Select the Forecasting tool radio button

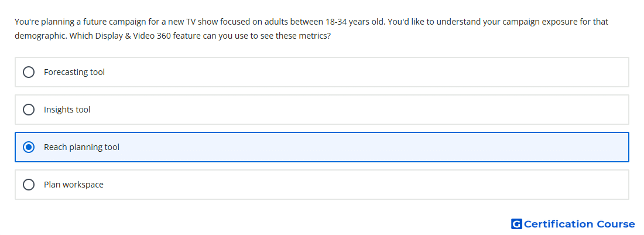(29, 72)
